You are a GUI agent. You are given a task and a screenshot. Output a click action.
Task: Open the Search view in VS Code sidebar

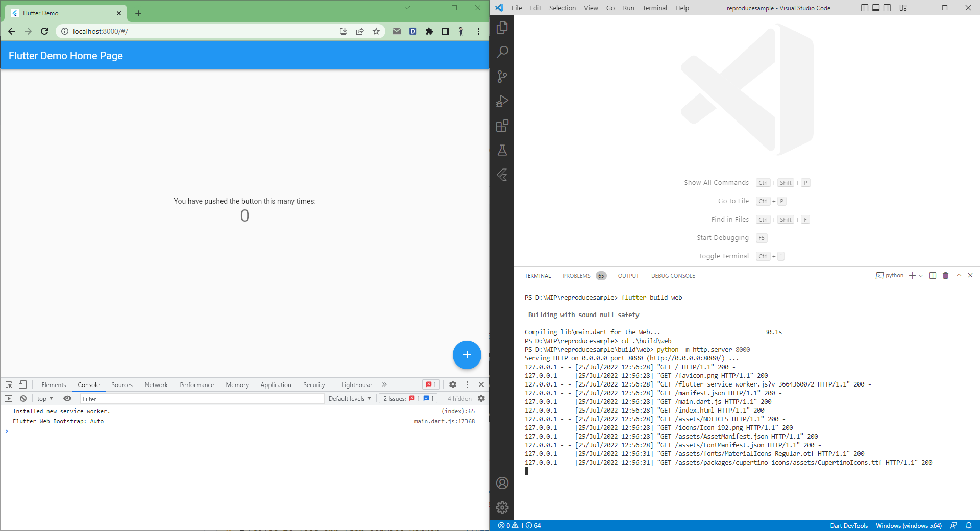[503, 52]
